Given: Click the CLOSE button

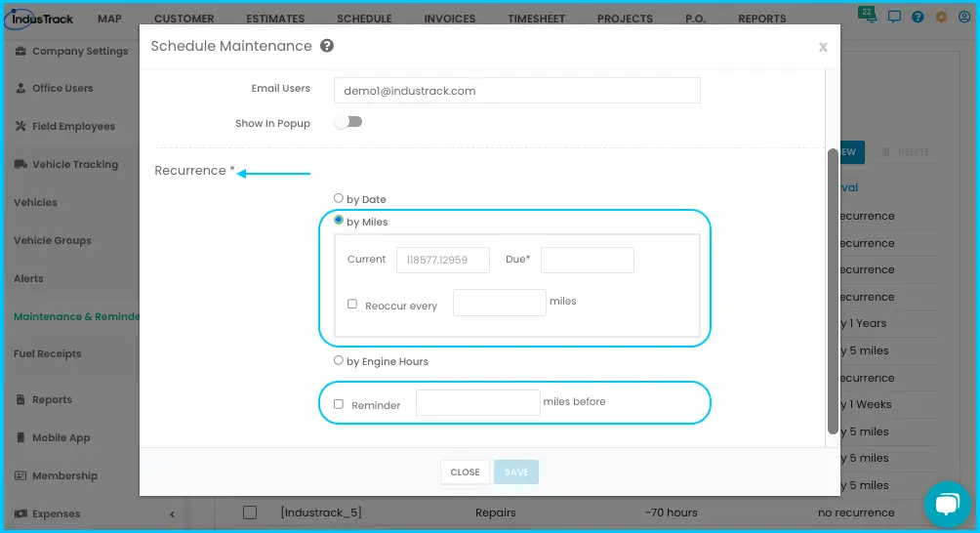Looking at the screenshot, I should [465, 471].
